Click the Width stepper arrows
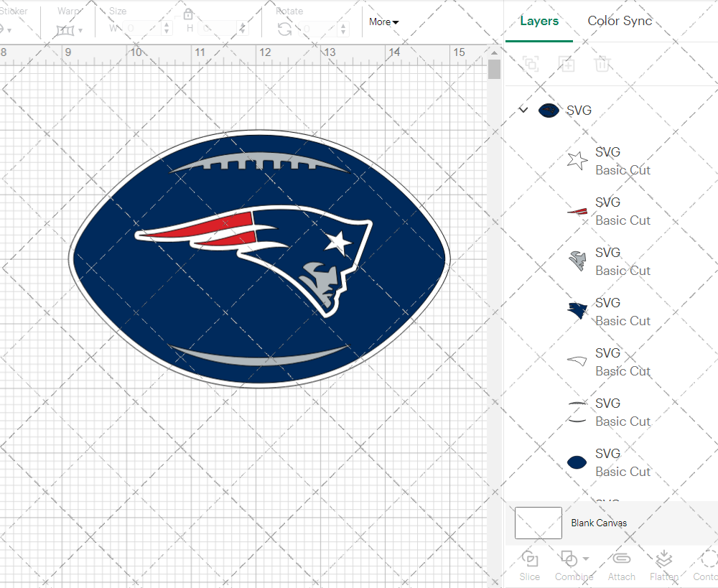Image resolution: width=718 pixels, height=588 pixels. [167, 29]
